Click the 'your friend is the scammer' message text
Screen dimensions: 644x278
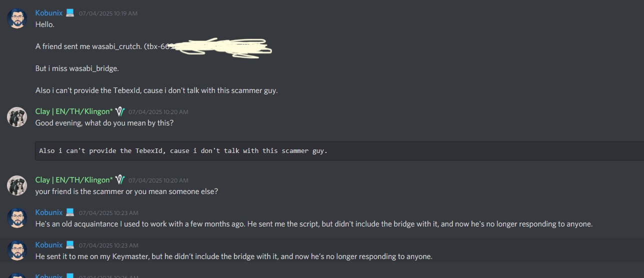126,191
